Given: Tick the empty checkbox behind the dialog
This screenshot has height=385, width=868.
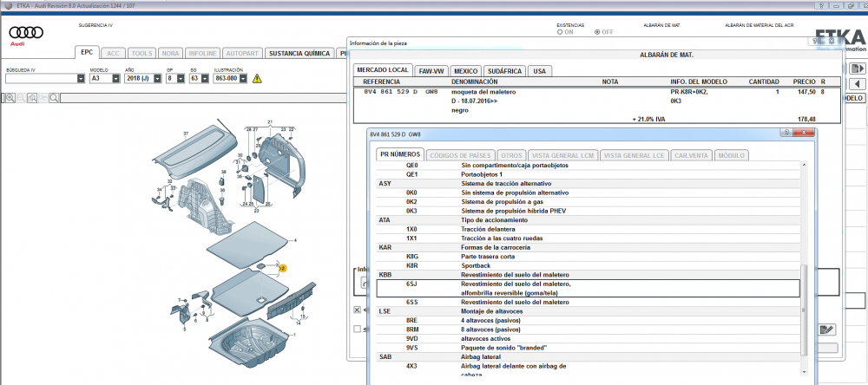Looking at the screenshot, I should [357, 330].
